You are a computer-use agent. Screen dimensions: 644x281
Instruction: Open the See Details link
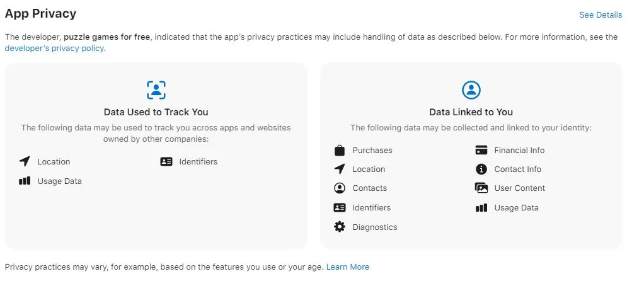(x=601, y=14)
